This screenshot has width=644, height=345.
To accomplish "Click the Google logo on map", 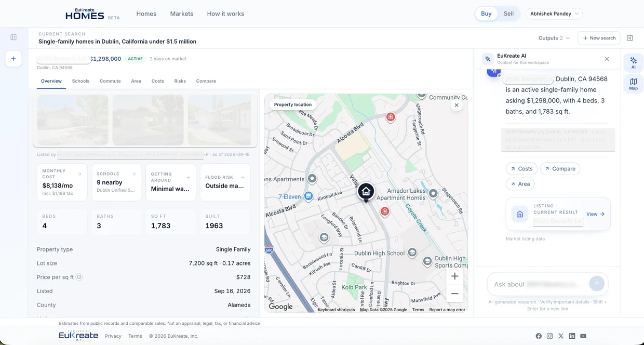I will coord(280,307).
